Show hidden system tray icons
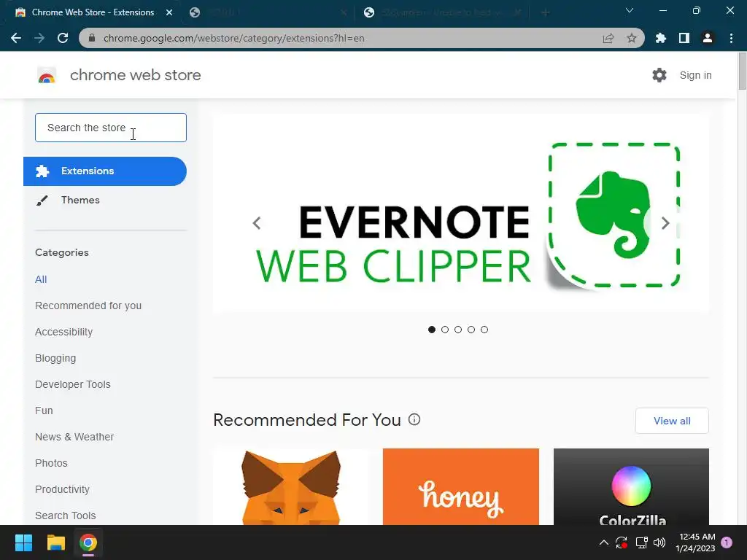Viewport: 747px width, 560px height. click(x=603, y=542)
